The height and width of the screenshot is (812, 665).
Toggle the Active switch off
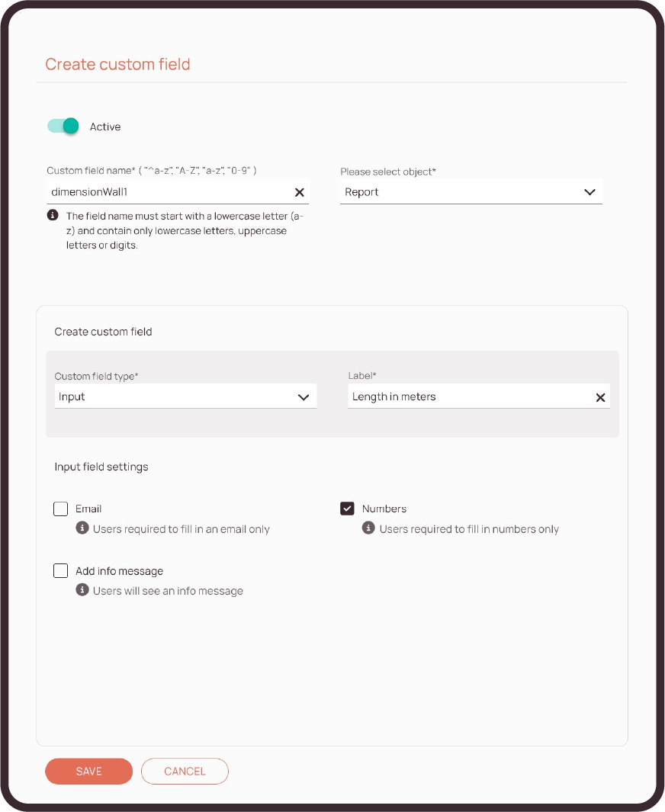point(64,127)
